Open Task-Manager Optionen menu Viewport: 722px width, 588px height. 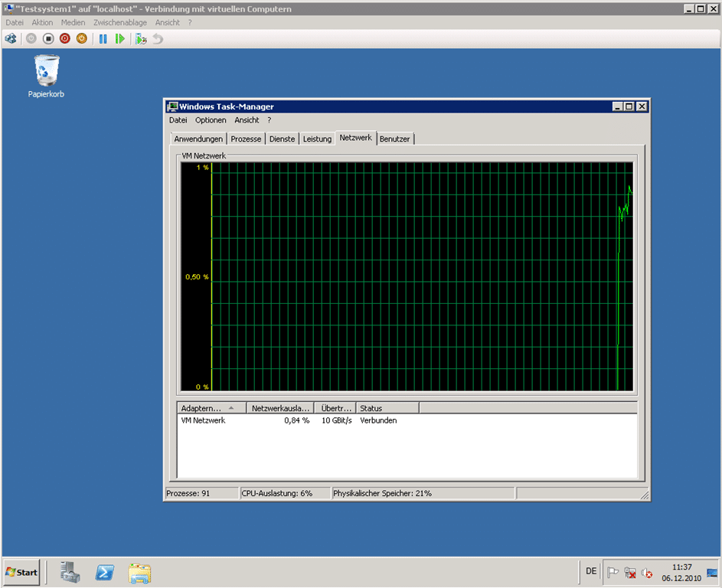(x=211, y=119)
